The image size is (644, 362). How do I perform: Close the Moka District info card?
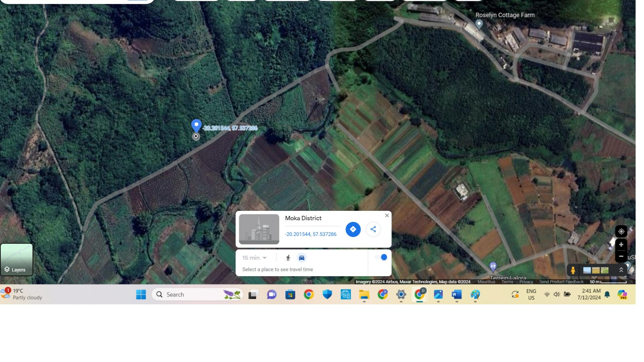coord(387,216)
